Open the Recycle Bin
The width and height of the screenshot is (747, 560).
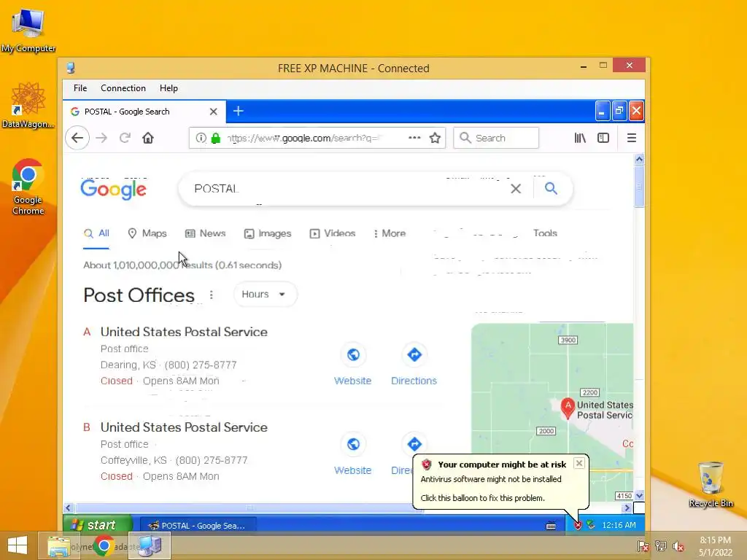pyautogui.click(x=711, y=485)
